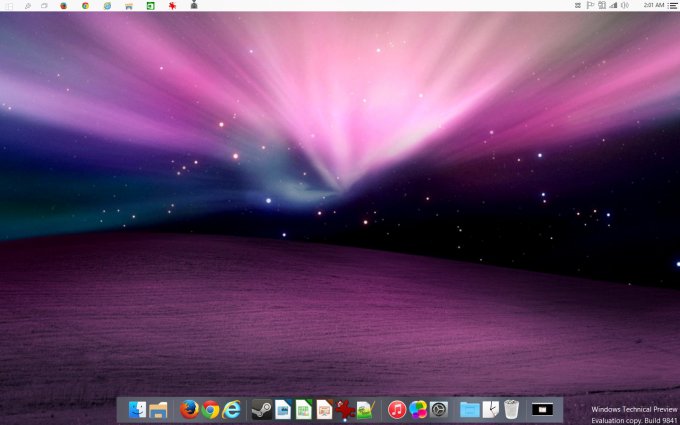This screenshot has height=425, width=680.
Task: Click the Task View button in top bar
Action: pyautogui.click(x=44, y=5)
